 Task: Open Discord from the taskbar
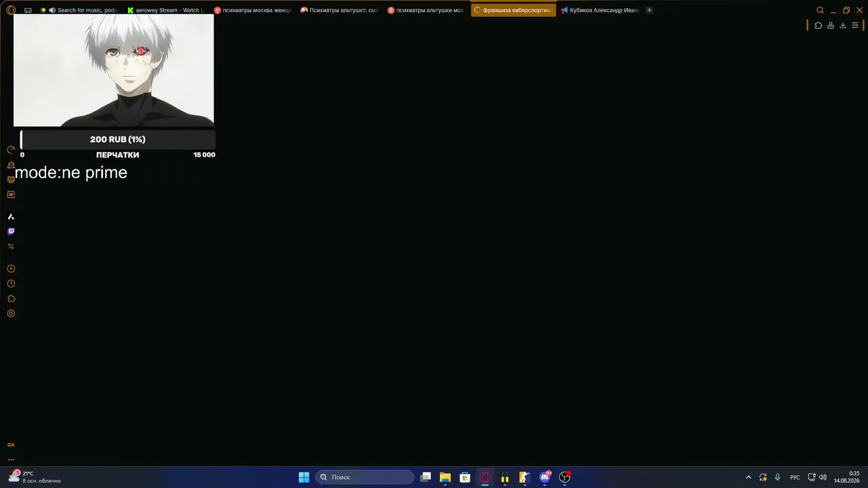coord(545,477)
